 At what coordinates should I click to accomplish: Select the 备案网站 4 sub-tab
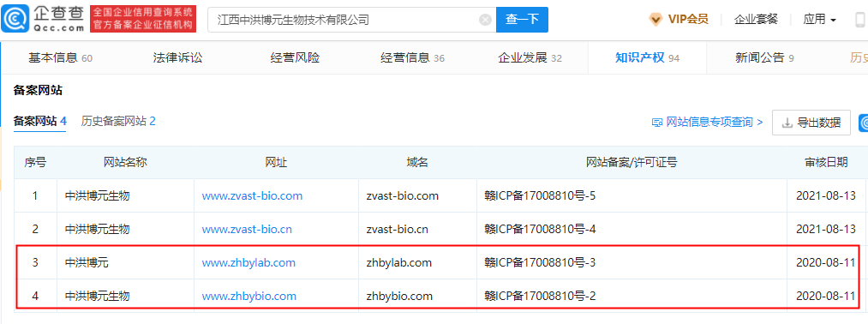coord(40,122)
